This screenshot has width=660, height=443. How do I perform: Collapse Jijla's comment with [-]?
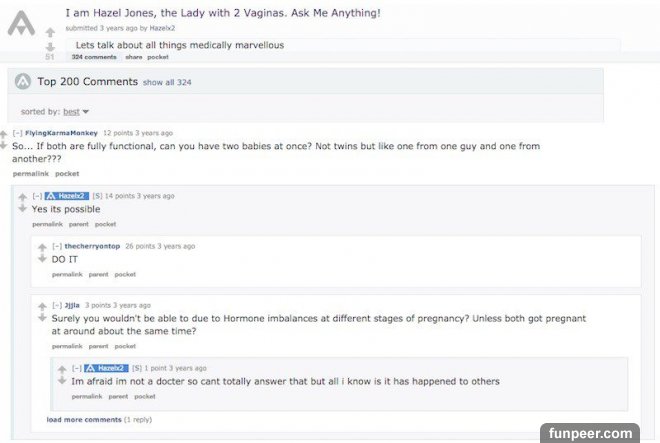coord(57,305)
